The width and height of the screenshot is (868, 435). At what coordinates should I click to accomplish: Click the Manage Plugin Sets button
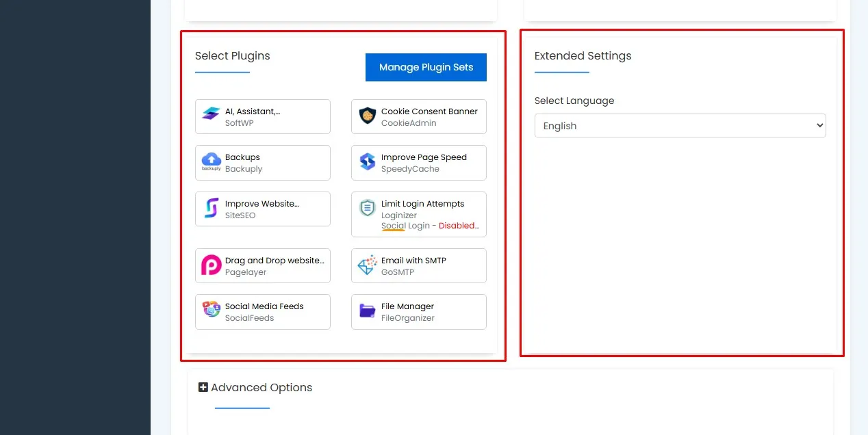point(426,67)
